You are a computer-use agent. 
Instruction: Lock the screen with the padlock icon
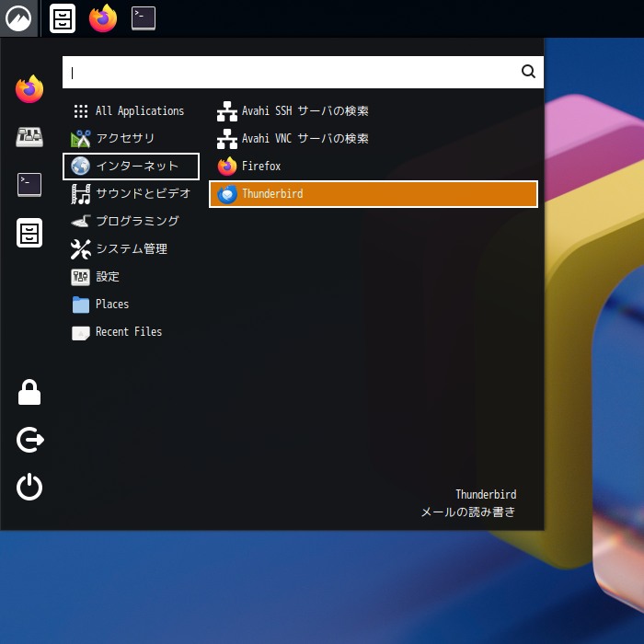click(x=29, y=392)
